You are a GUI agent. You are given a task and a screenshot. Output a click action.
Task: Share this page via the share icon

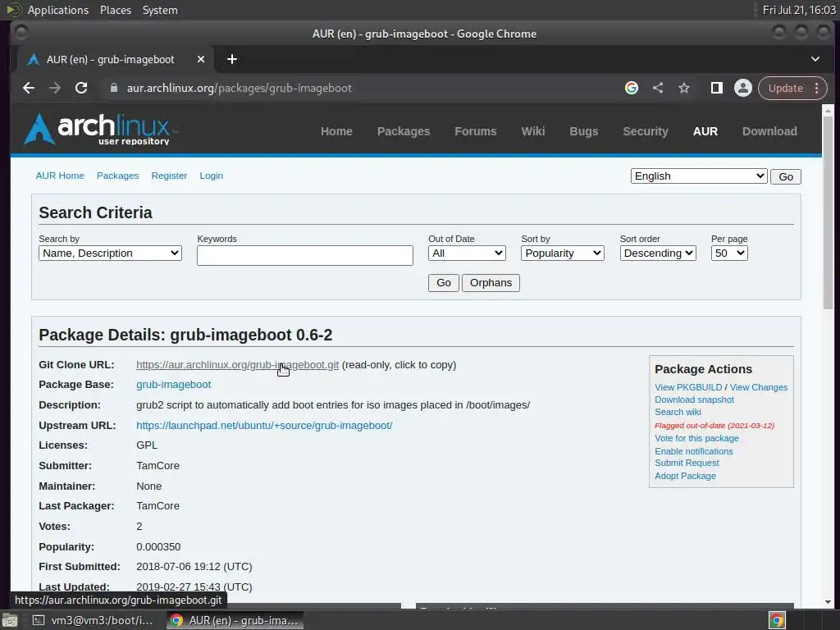click(x=658, y=88)
